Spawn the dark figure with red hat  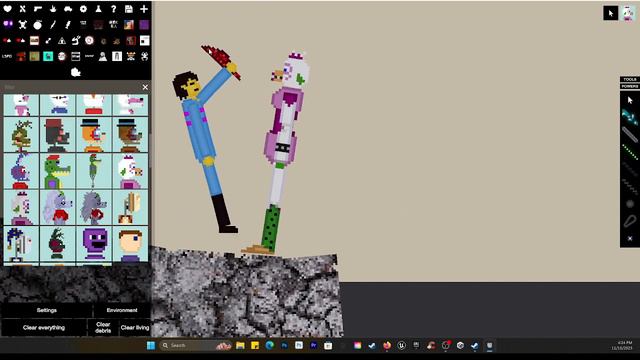pos(58,135)
